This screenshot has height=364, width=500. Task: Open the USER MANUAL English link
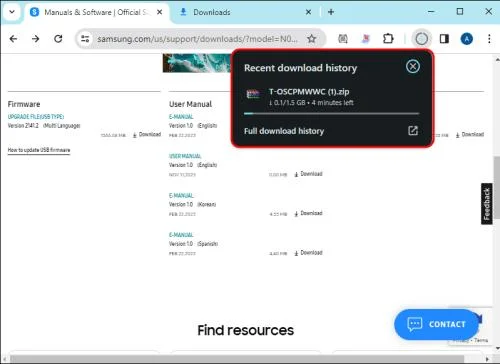click(185, 156)
